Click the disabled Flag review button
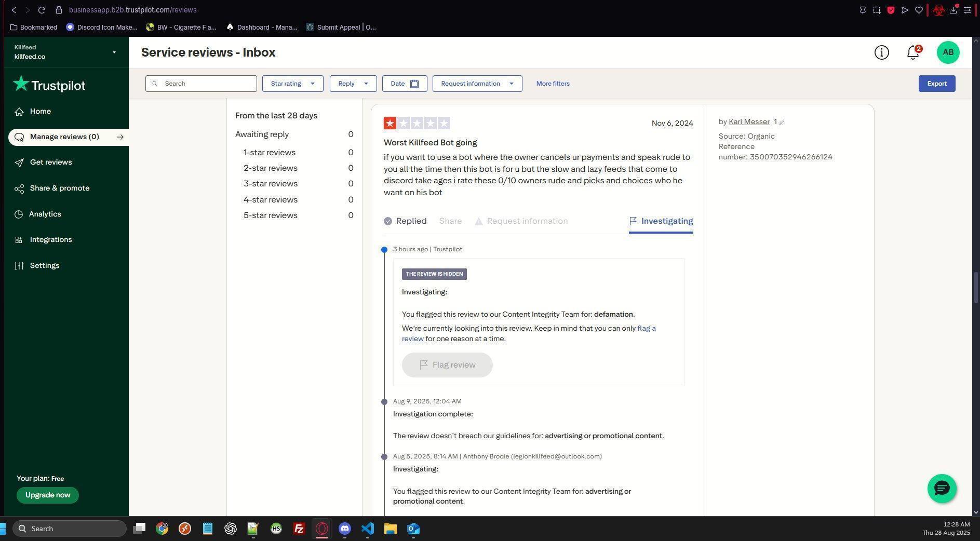Image resolution: width=980 pixels, height=541 pixels. [447, 365]
